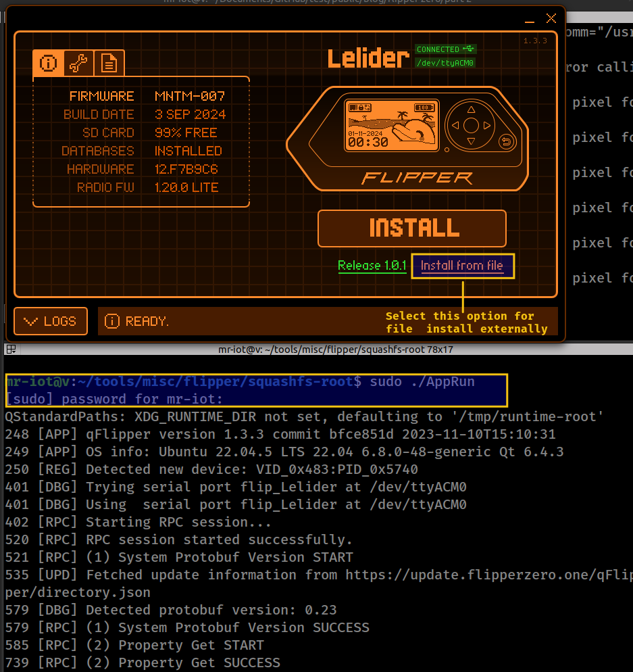The height and width of the screenshot is (672, 633).
Task: Click the QStandardPaths XDG_RUNTIME_DIR terminal line
Action: [x=304, y=416]
